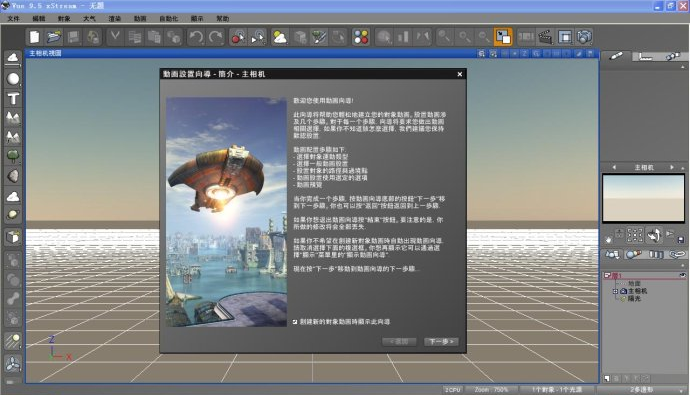Click the Undo arrow icon
The width and height of the screenshot is (690, 395).
tap(196, 37)
